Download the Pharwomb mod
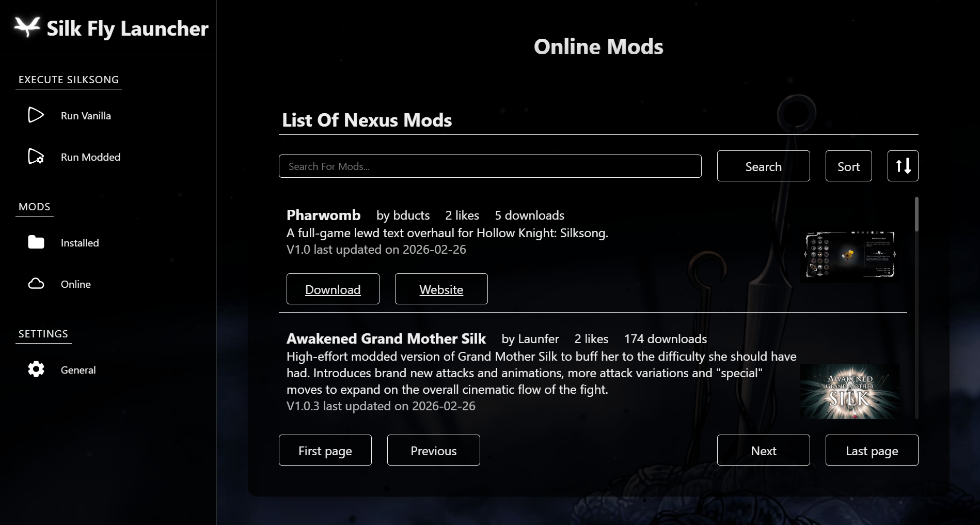The image size is (980, 525). coord(333,289)
